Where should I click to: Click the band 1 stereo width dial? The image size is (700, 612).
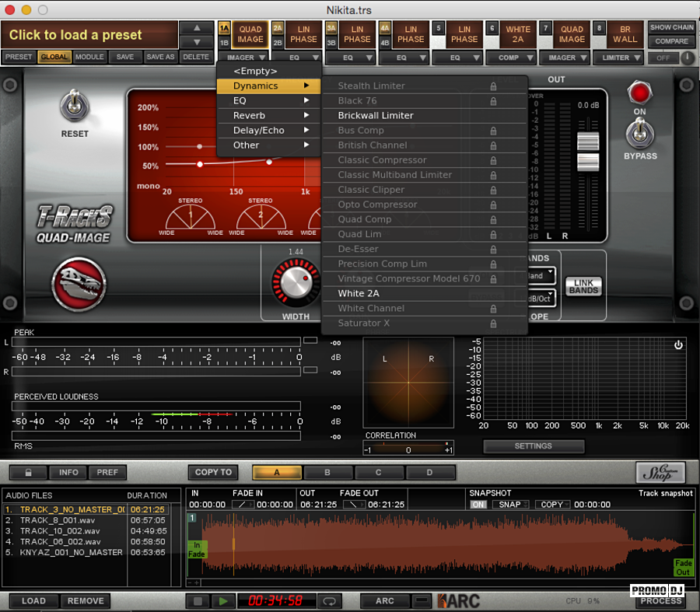(191, 218)
